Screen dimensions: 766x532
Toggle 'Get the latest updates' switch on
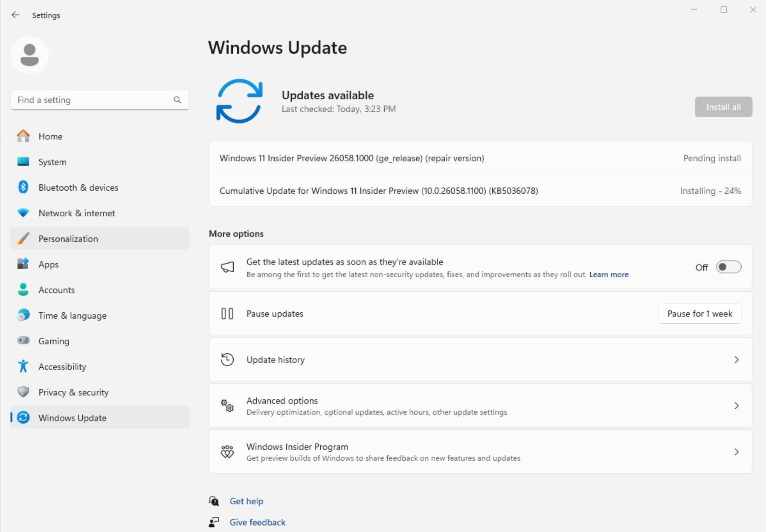tap(728, 267)
